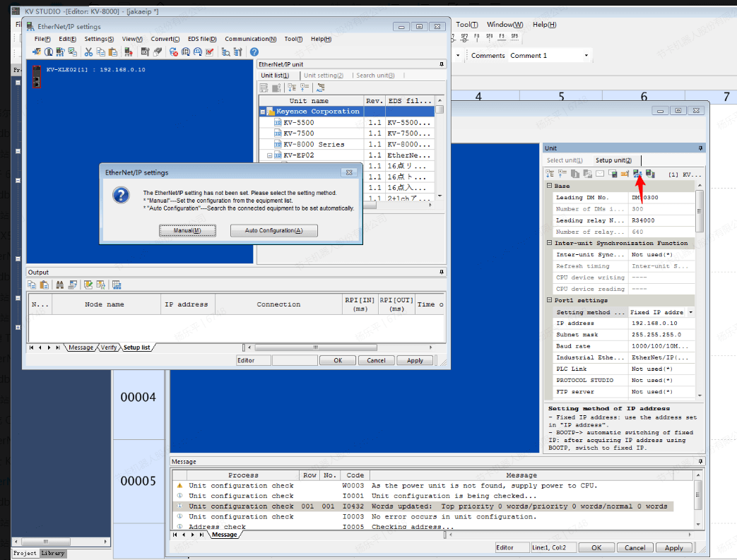Screen dimensions: 737x560
Task: Open the EDS file menu
Action: (202, 39)
